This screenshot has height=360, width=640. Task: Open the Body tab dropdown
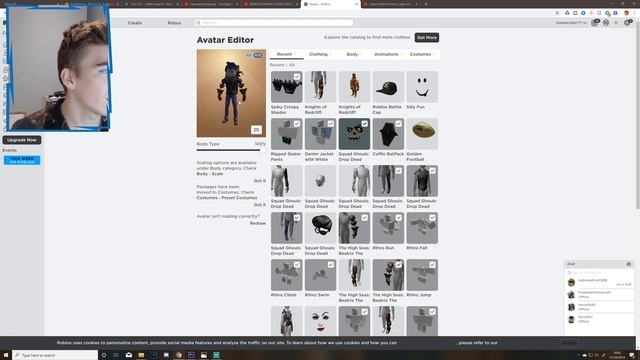(x=354, y=54)
